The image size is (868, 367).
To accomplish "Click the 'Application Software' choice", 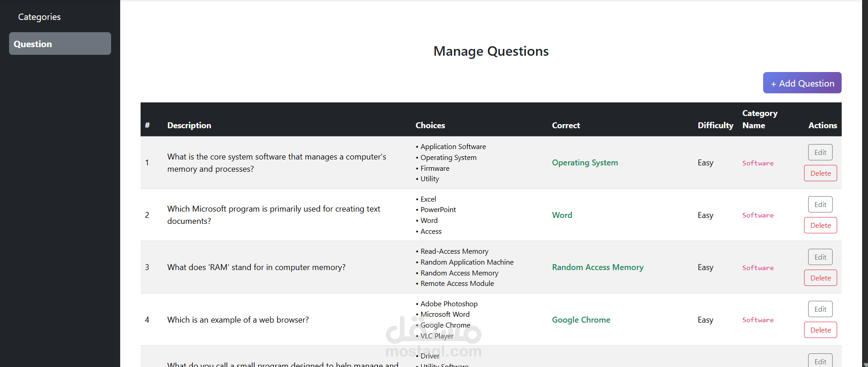I will [453, 147].
